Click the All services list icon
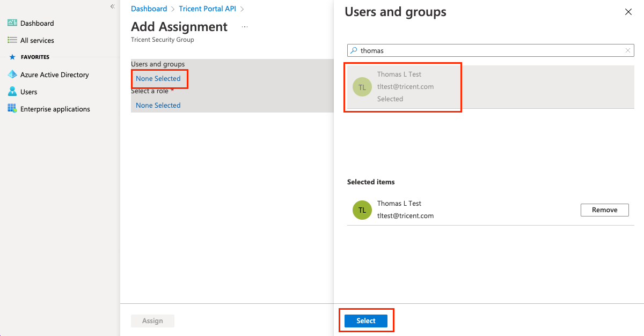The height and width of the screenshot is (336, 644). click(x=12, y=40)
